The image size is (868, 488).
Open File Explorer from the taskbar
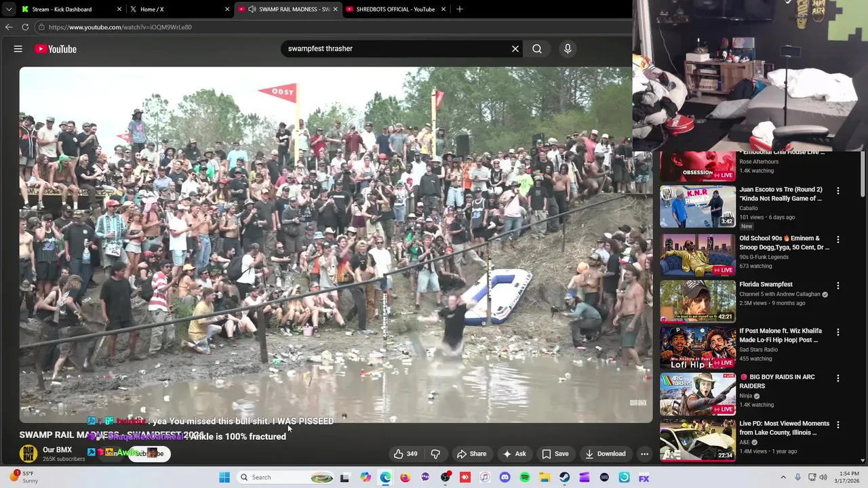click(x=545, y=477)
